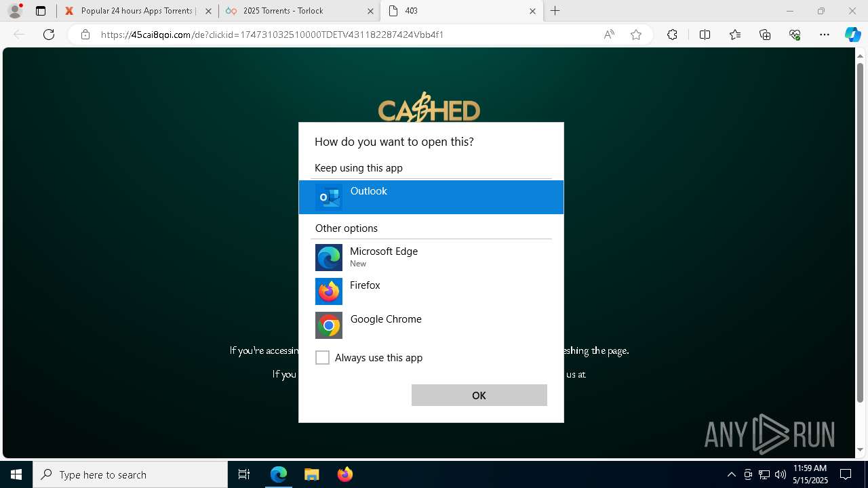Activate the 403 tab
This screenshot has width=868, height=488.
tap(461, 11)
